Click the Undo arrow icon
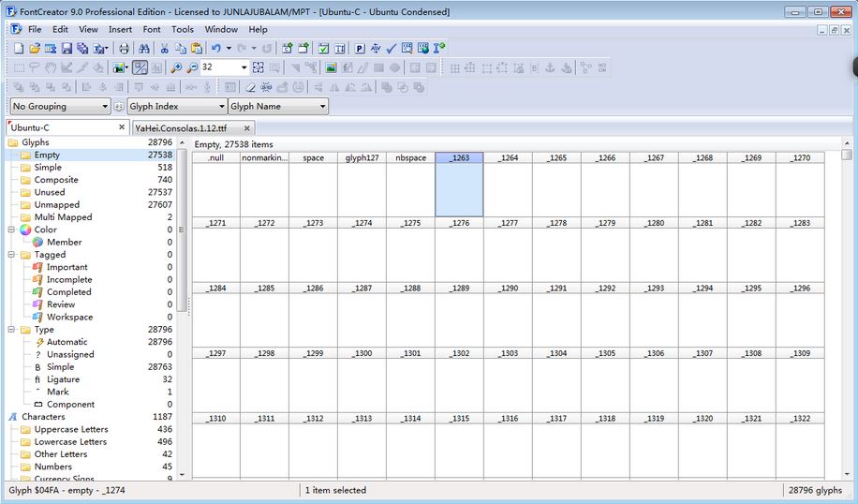The image size is (858, 504). pyautogui.click(x=216, y=48)
